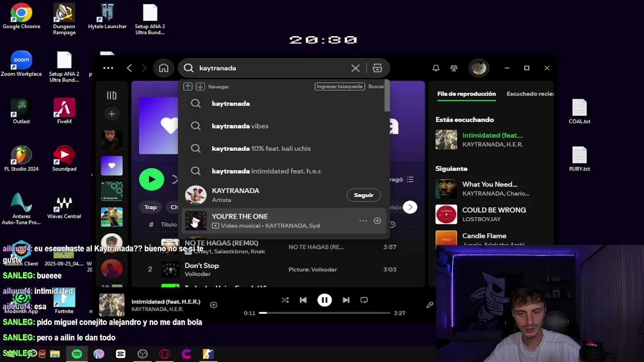Open Opera browser from the taskbar
644x362 pixels.
tap(165, 354)
